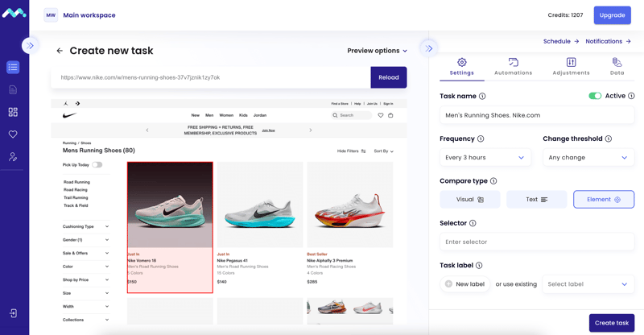Screen dimensions: 644x335
Task: Click the URL input field
Action: click(211, 77)
